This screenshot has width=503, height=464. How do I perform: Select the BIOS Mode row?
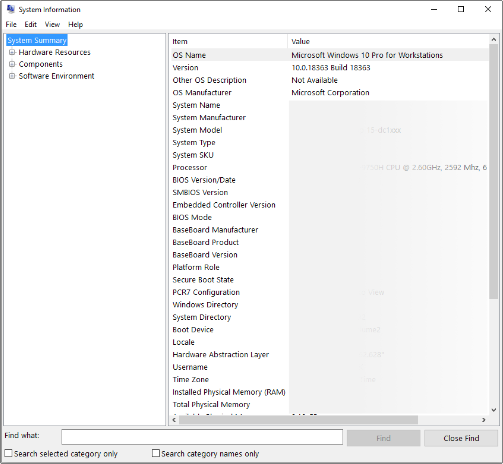pos(330,217)
